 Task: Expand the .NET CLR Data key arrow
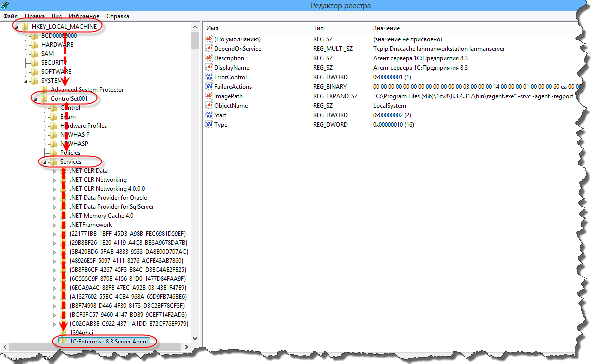pos(54,171)
